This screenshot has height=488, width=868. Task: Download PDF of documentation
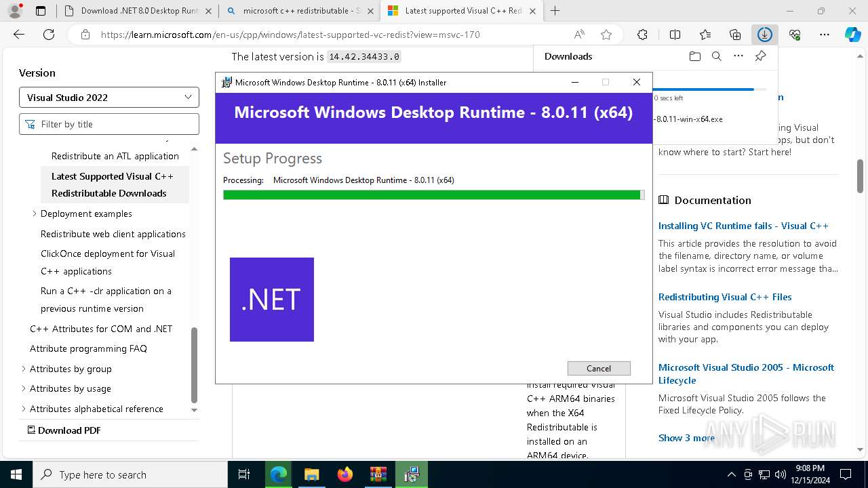(64, 430)
